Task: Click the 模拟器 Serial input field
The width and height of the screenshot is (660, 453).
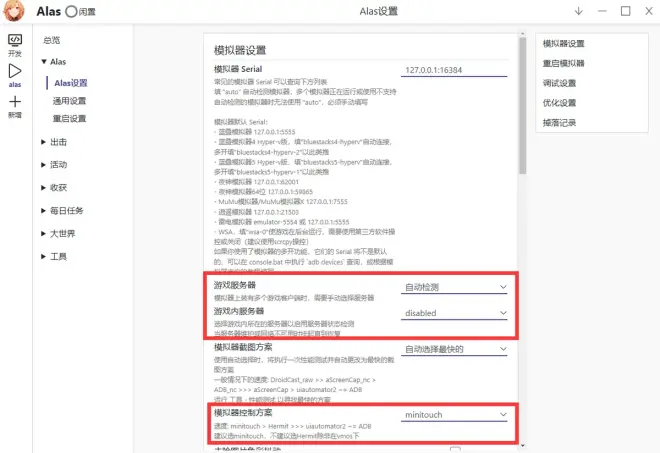Action: [x=454, y=70]
